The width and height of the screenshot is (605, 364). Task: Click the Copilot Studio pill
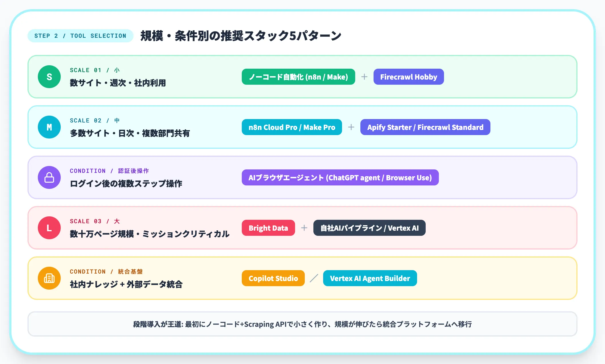pos(273,278)
